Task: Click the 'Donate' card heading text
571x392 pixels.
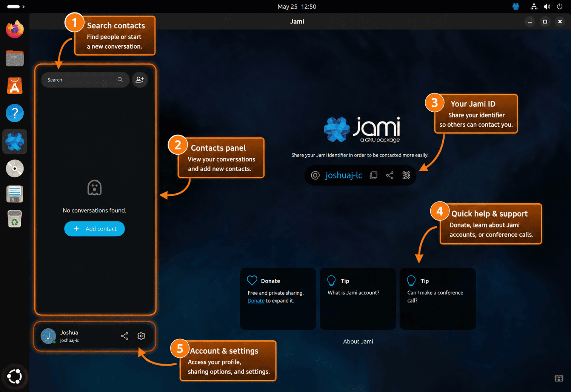Action: (x=271, y=281)
